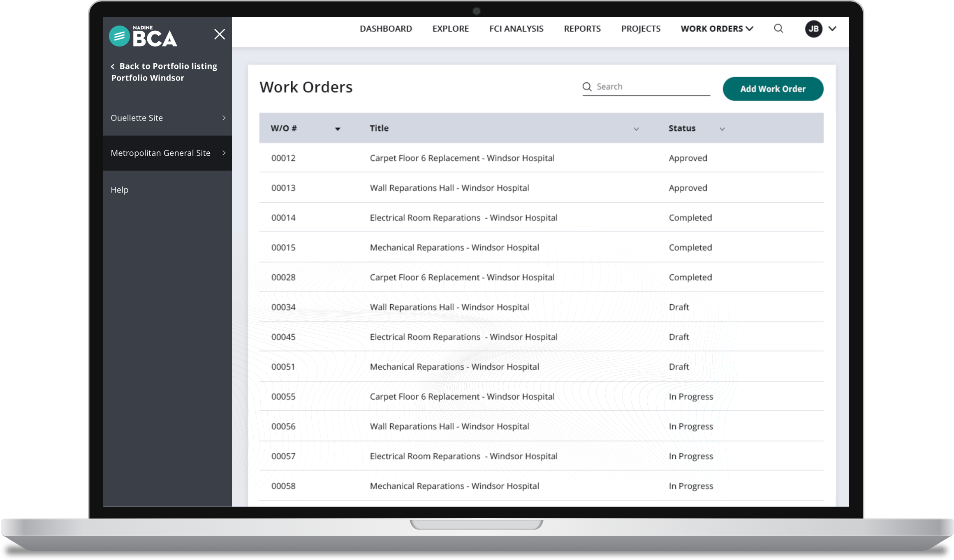The height and width of the screenshot is (560, 954).
Task: Open the Work Orders menu dropdown
Action: 717,29
